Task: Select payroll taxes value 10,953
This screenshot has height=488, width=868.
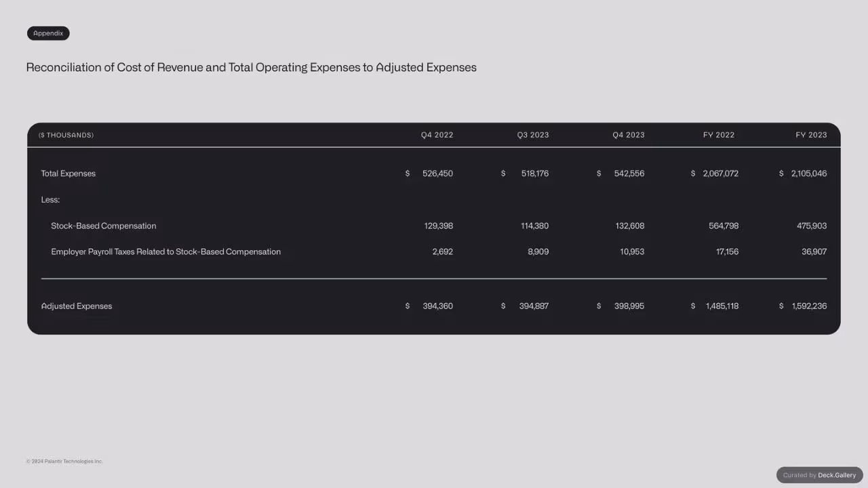Action: [632, 251]
